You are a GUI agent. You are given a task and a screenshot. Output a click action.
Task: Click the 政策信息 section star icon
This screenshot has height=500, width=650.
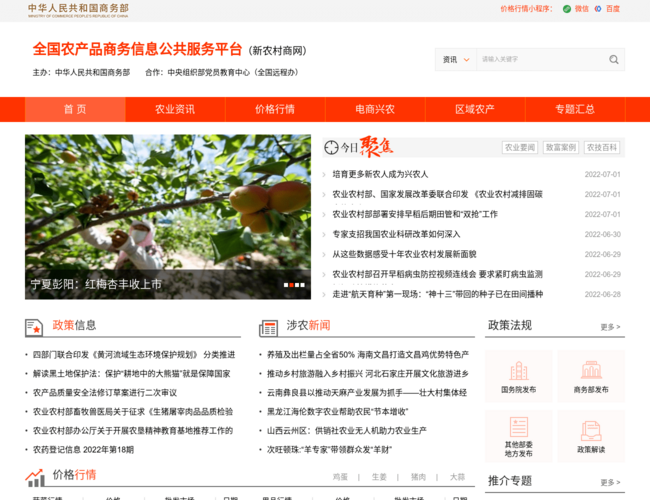pos(35,326)
